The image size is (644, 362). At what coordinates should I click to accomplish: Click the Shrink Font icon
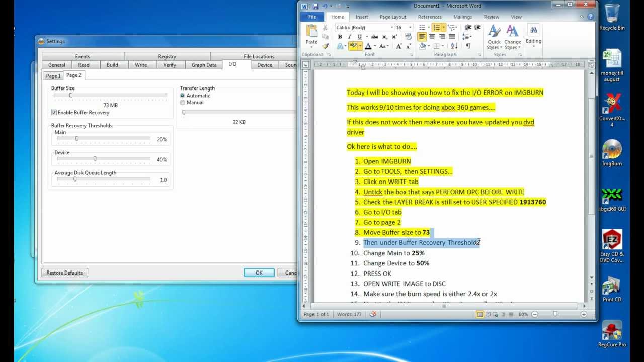tap(409, 46)
